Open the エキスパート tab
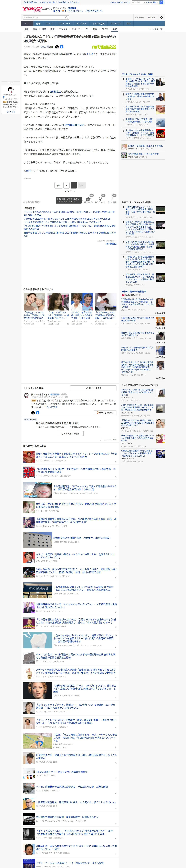This screenshot has height=868, width=186. pos(64,24)
